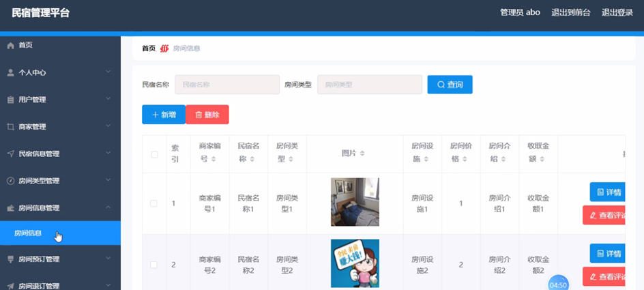644x290 pixels.
Task: Expand the 房间退订管理 chevron
Action: point(108,285)
